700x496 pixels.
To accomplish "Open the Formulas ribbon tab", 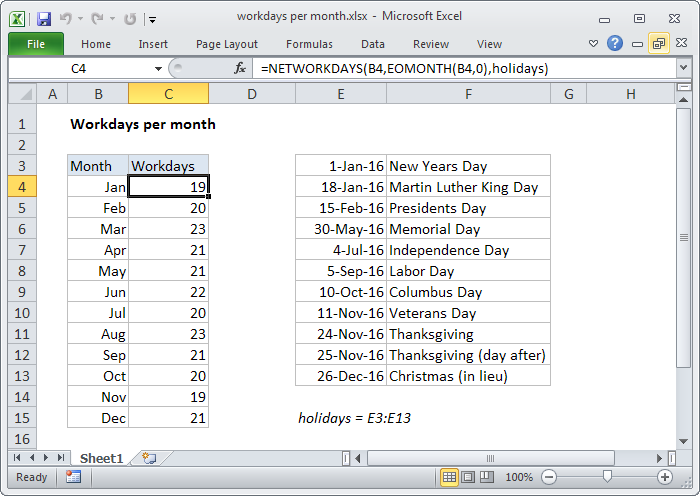I will click(x=309, y=44).
